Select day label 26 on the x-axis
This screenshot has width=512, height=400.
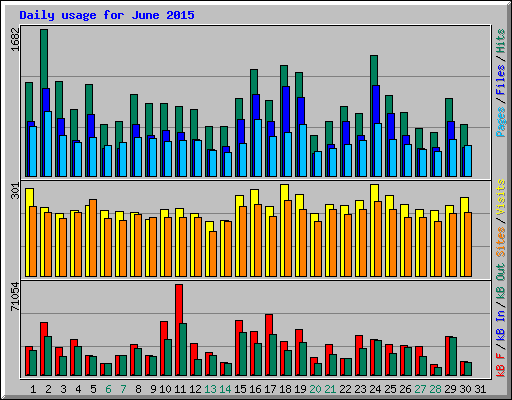click(x=405, y=389)
